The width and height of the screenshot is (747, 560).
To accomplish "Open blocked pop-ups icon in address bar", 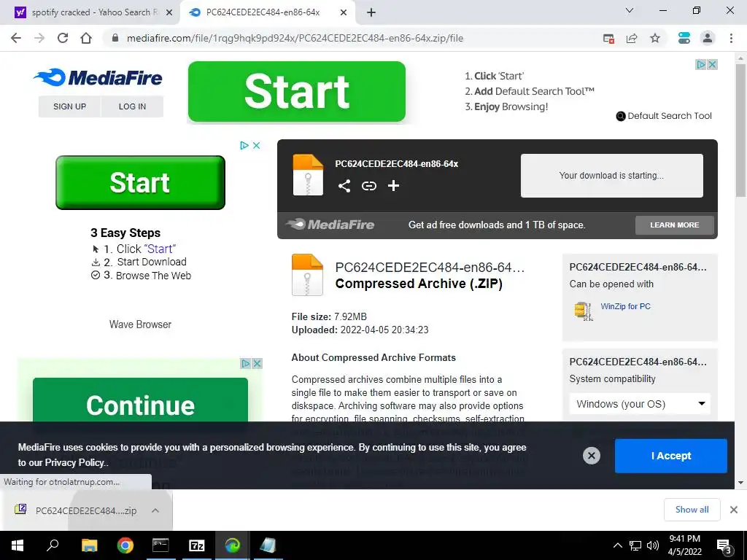I will coord(608,39).
